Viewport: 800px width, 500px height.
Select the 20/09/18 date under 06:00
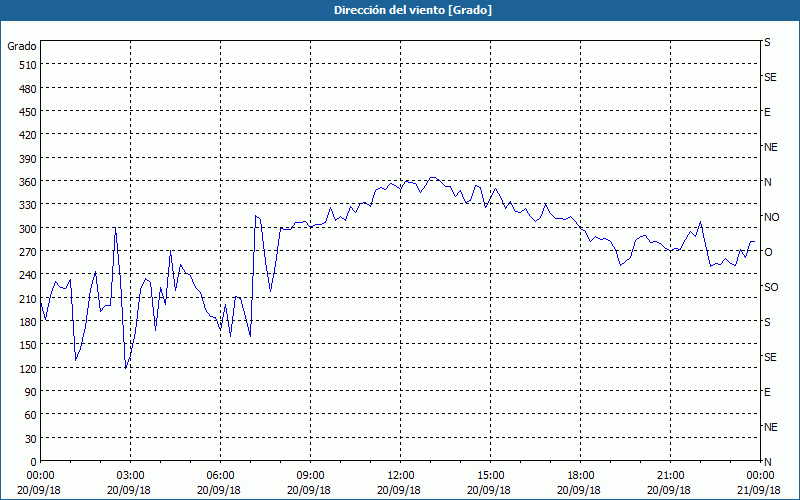tap(220, 490)
